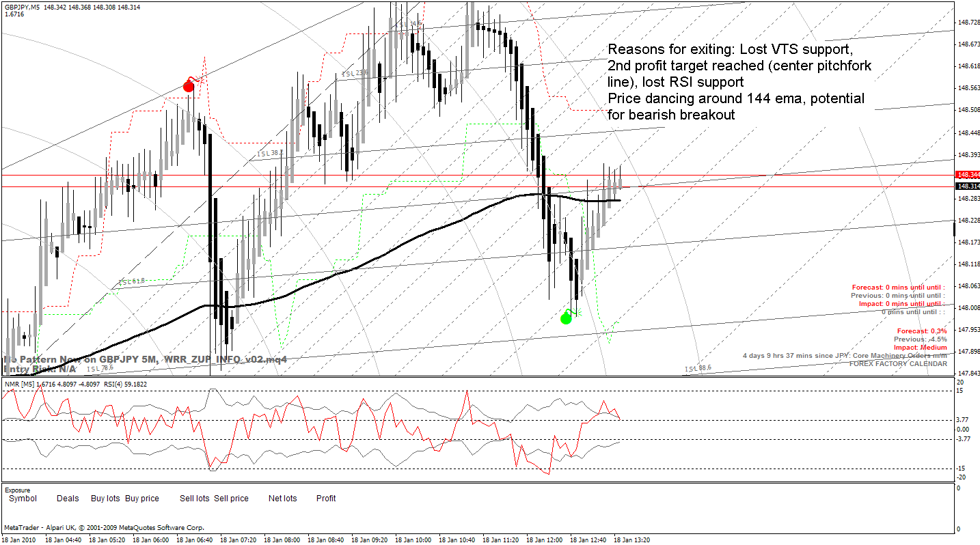Image resolution: width=980 pixels, height=545 pixels.
Task: Click the "18 Jan 13:20" time label
Action: (634, 539)
